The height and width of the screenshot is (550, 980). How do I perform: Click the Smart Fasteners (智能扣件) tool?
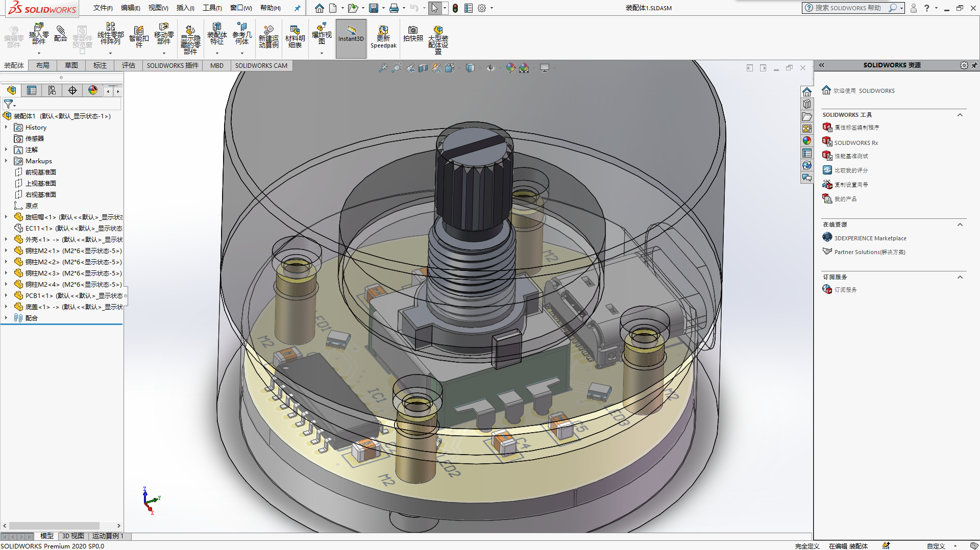pyautogui.click(x=139, y=37)
